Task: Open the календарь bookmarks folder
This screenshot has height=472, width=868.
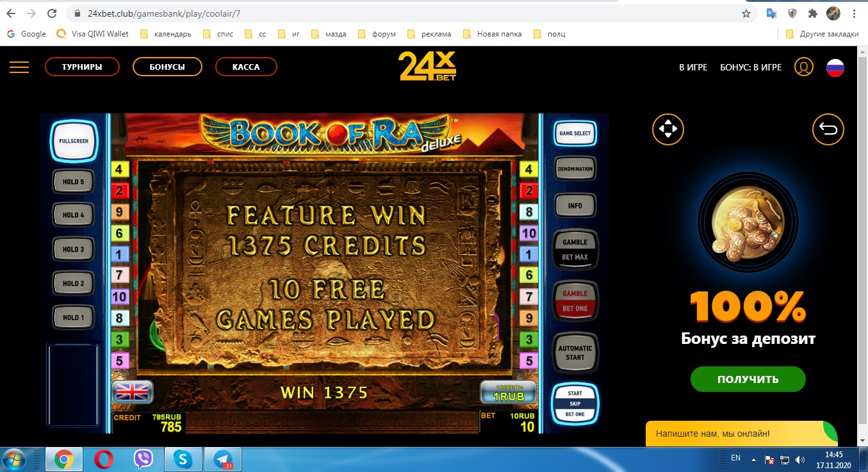Action: pos(165,34)
